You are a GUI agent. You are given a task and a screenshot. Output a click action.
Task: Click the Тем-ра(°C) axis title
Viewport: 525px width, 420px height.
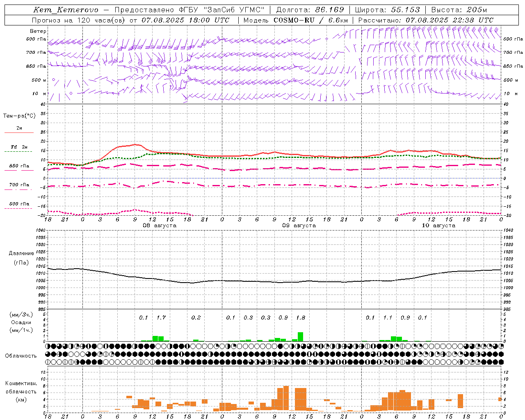[x=19, y=116]
